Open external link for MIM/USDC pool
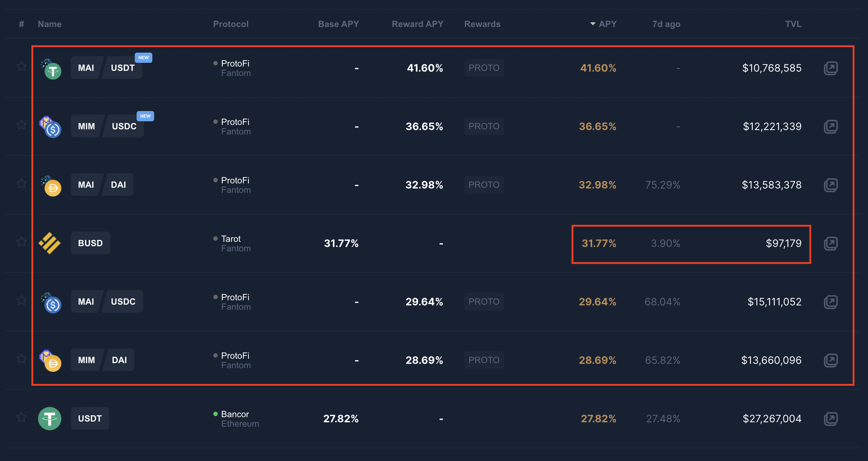This screenshot has height=461, width=868. tap(831, 127)
